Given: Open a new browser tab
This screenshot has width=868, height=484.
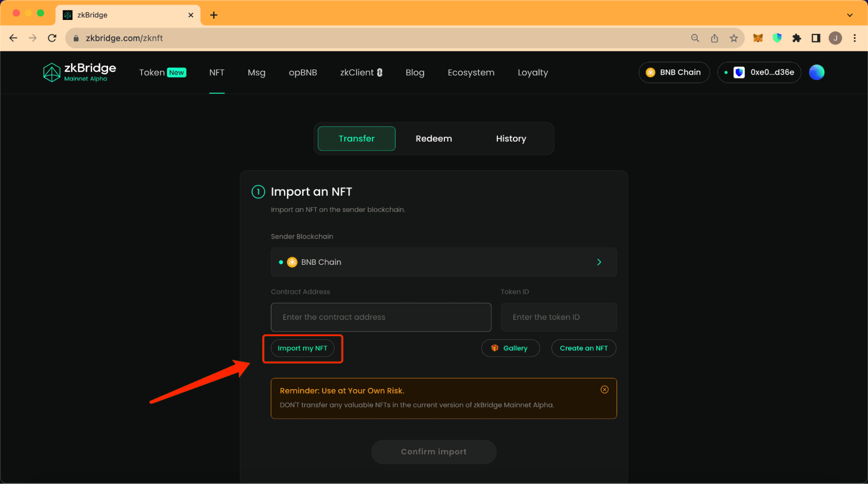Looking at the screenshot, I should pyautogui.click(x=214, y=15).
